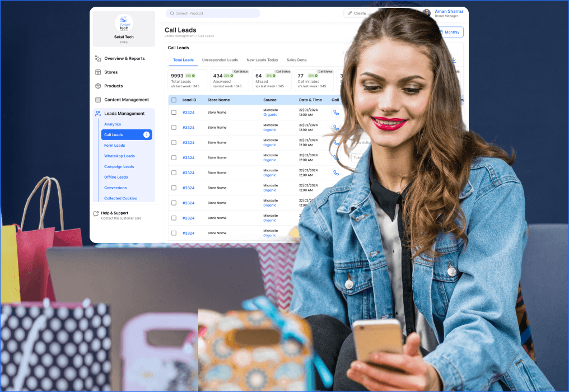Open Content Management in sidebar
This screenshot has height=392, width=569.
127,100
